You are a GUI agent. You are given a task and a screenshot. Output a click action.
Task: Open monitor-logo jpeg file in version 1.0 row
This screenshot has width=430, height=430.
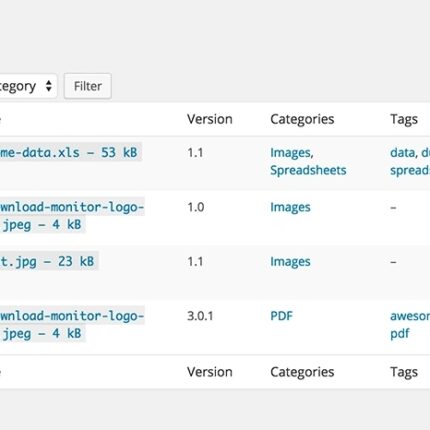pyautogui.click(x=72, y=216)
